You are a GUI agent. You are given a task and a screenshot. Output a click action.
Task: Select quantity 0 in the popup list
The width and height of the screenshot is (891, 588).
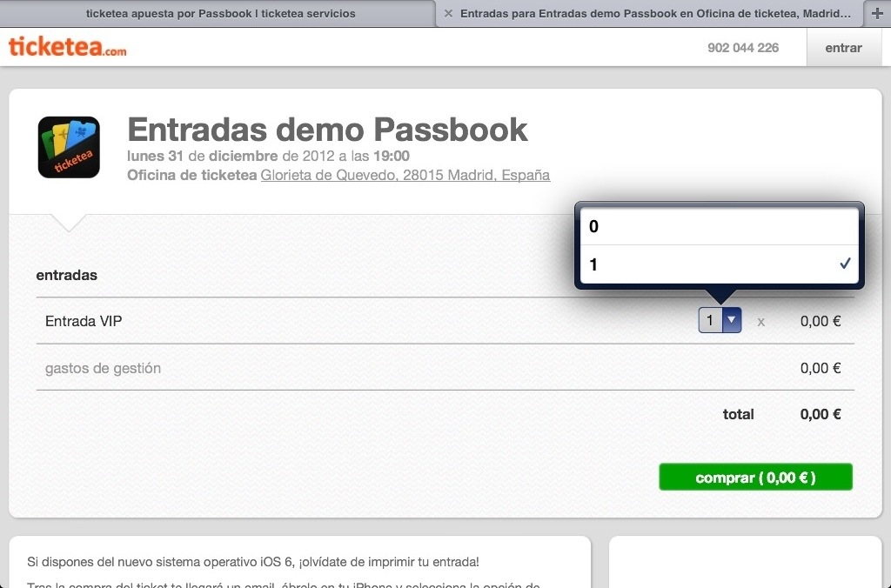point(719,227)
